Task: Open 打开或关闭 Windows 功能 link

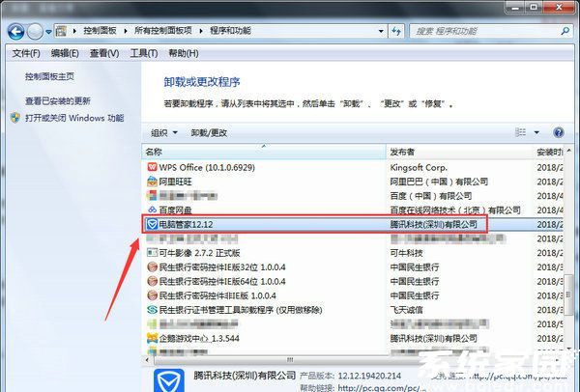Action: click(x=74, y=118)
